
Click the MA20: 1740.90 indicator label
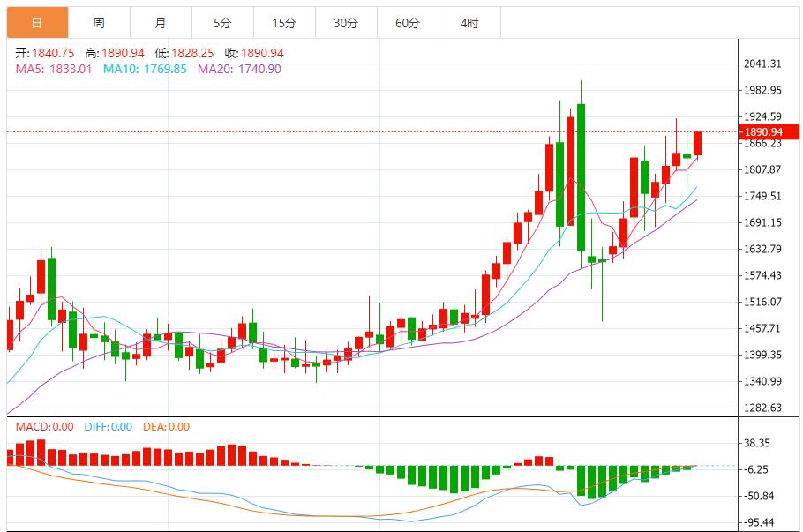pos(239,69)
